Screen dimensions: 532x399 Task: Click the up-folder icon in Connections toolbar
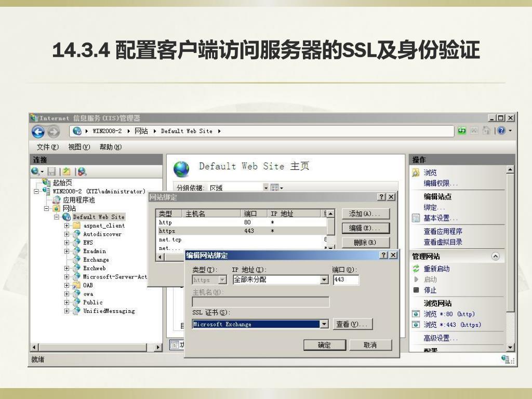[66, 171]
